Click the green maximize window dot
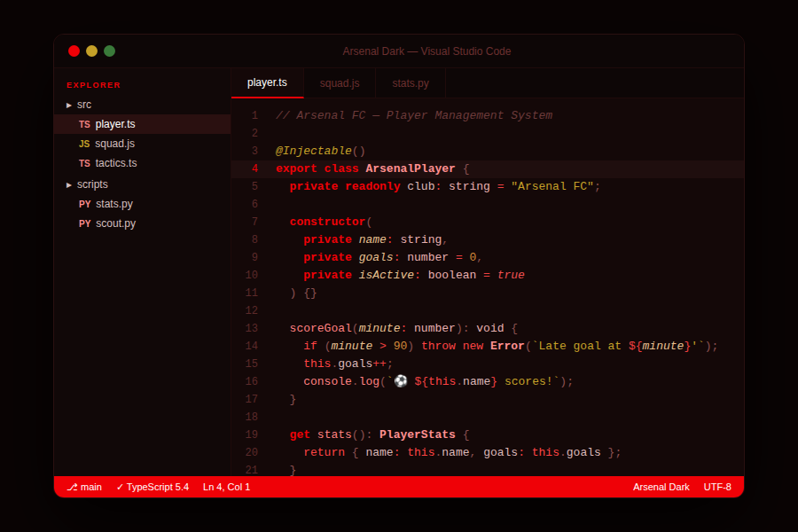The height and width of the screenshot is (532, 798). (x=109, y=51)
